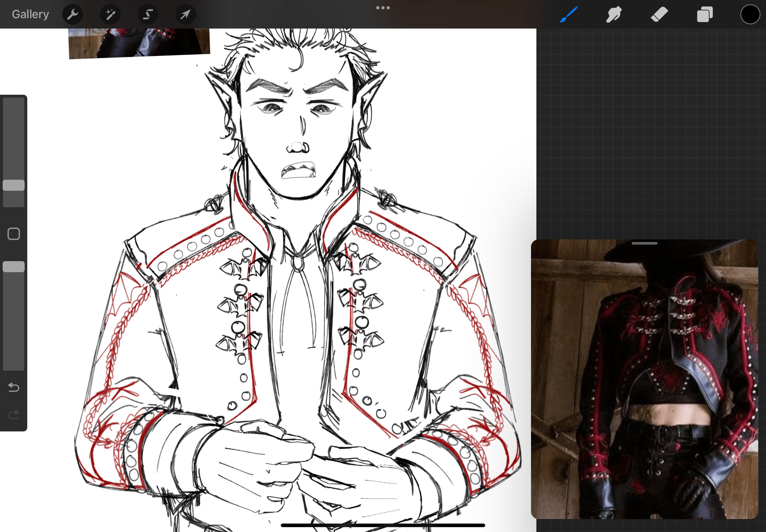Open the Layers panel
The height and width of the screenshot is (532, 766).
pyautogui.click(x=705, y=14)
